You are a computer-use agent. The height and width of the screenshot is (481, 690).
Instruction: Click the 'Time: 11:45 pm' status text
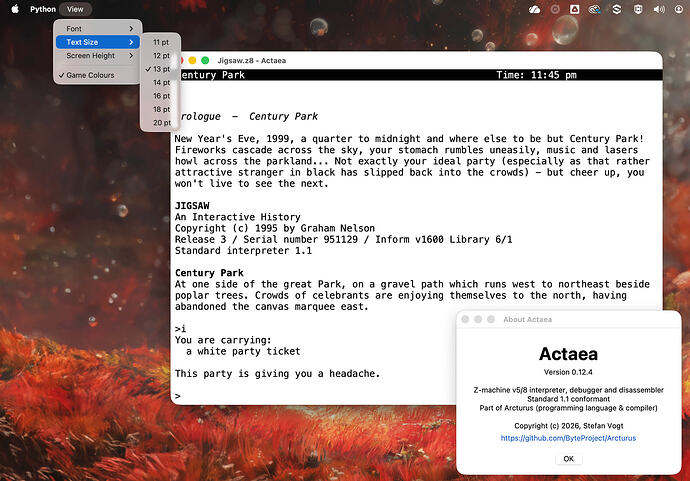point(536,75)
